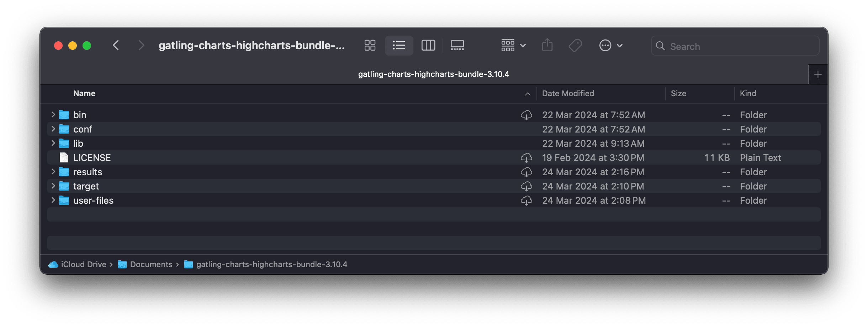Click the Plain Text kind value
The height and width of the screenshot is (327, 868).
[760, 157]
